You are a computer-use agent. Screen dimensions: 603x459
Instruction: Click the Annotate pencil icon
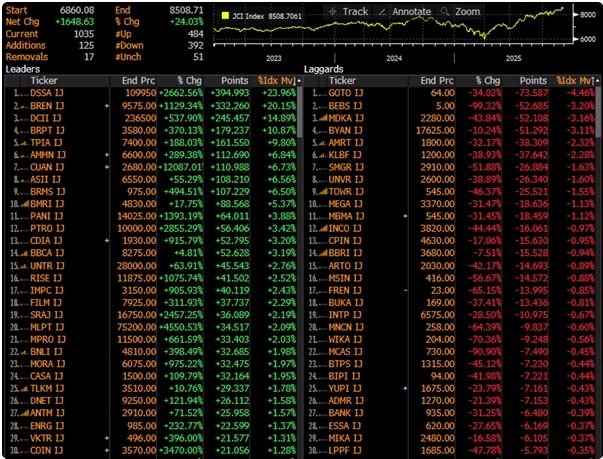coord(382,12)
